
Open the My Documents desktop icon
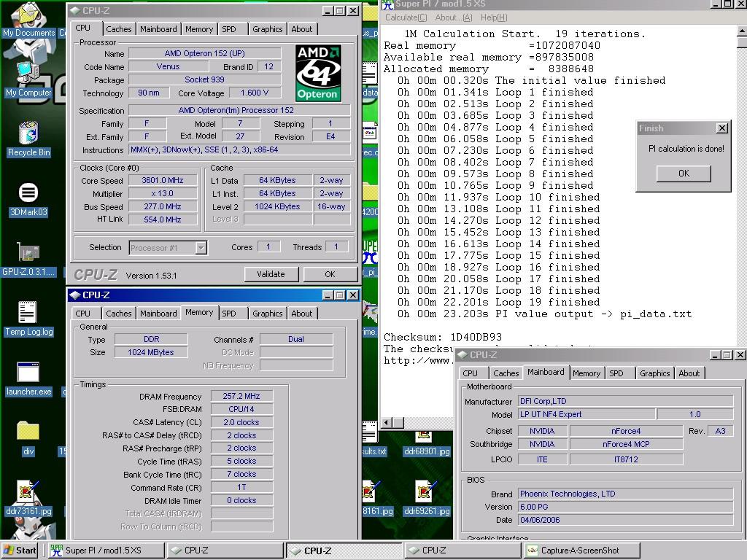tap(28, 20)
